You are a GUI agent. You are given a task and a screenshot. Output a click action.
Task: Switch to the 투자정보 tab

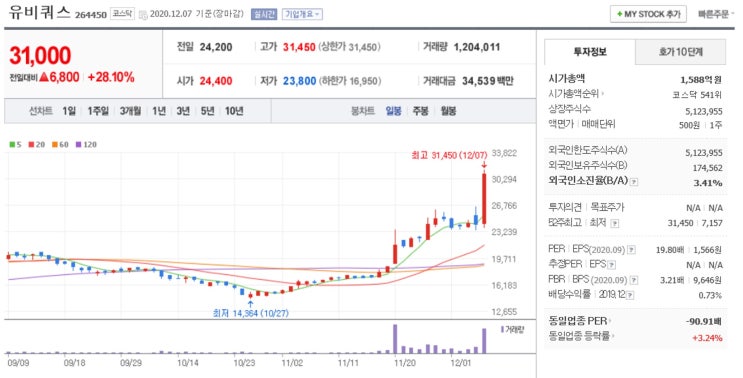coord(589,52)
